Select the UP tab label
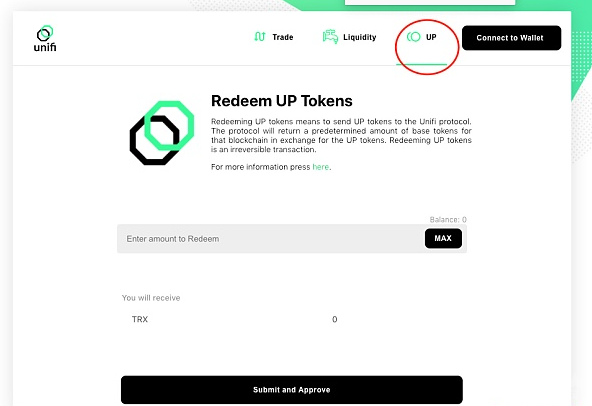 tap(431, 37)
